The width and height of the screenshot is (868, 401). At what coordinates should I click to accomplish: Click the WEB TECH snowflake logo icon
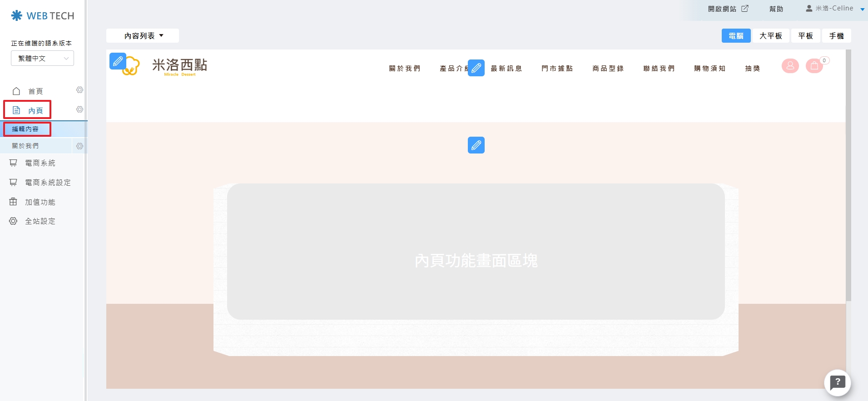click(x=17, y=16)
